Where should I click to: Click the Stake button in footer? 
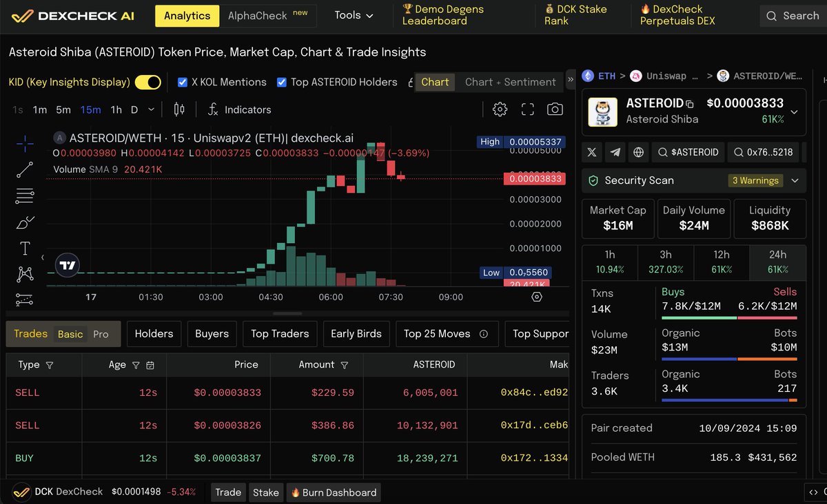click(266, 492)
